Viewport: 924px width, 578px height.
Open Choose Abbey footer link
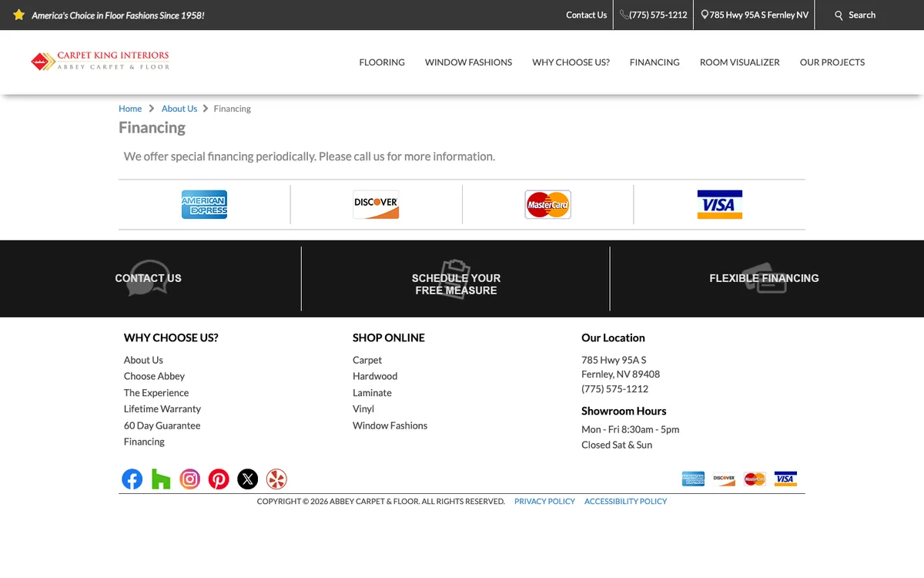pos(154,376)
